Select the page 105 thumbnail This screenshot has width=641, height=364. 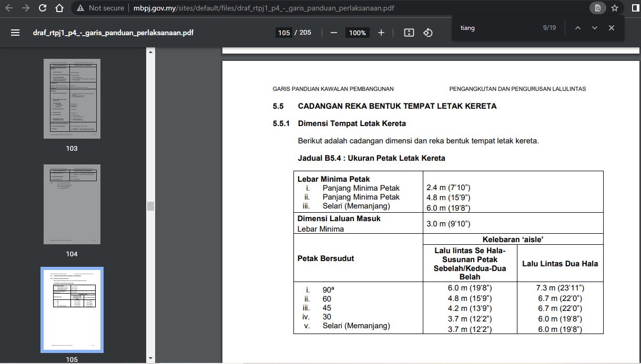point(72,309)
